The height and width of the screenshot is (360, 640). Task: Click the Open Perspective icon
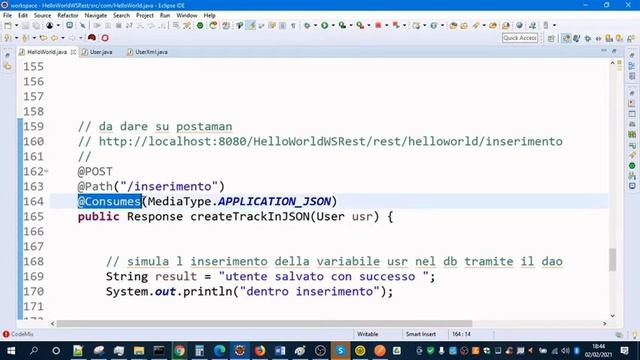pyautogui.click(x=551, y=38)
